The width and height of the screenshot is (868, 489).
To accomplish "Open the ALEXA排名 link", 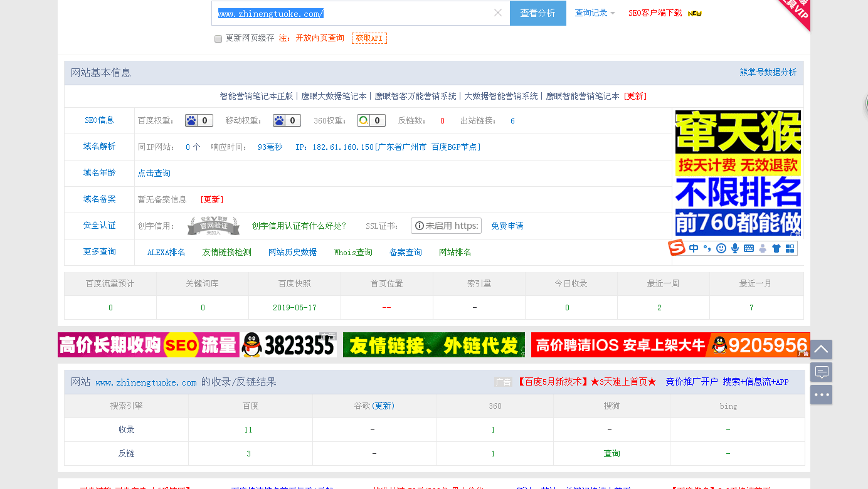I will [x=166, y=252].
